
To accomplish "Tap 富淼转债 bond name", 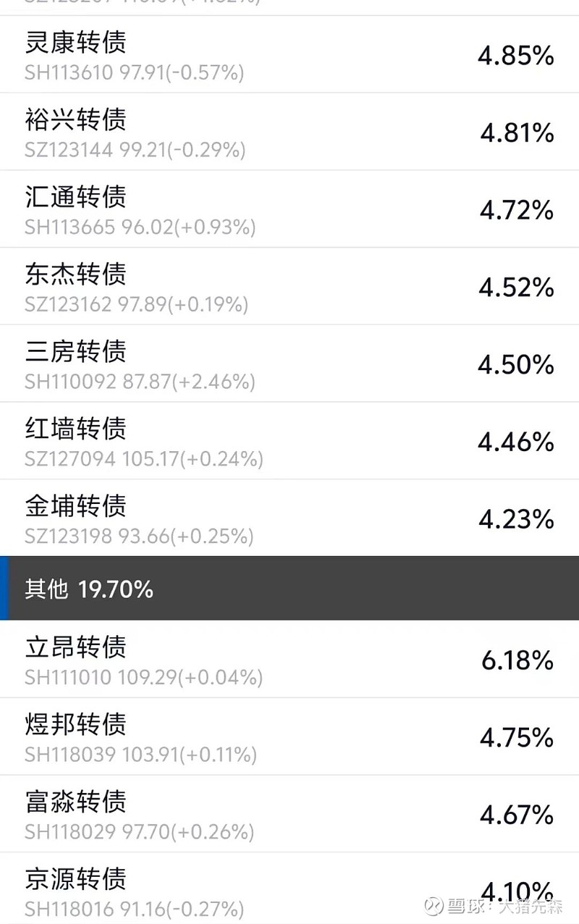I will (75, 802).
